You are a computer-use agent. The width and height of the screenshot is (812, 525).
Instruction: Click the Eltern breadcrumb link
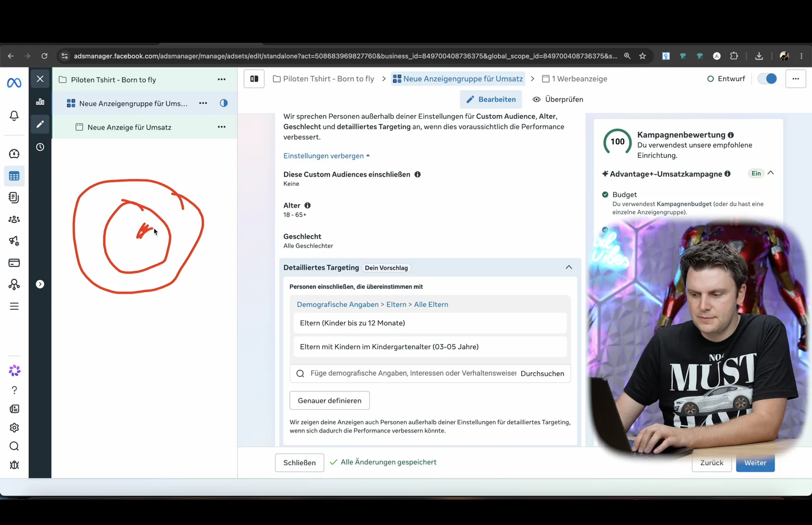point(396,305)
